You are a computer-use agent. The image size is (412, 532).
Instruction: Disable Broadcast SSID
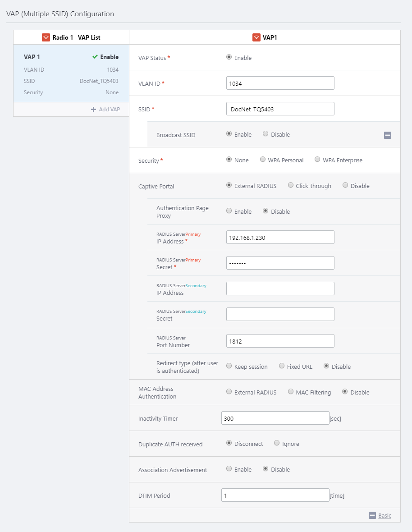[x=266, y=134]
